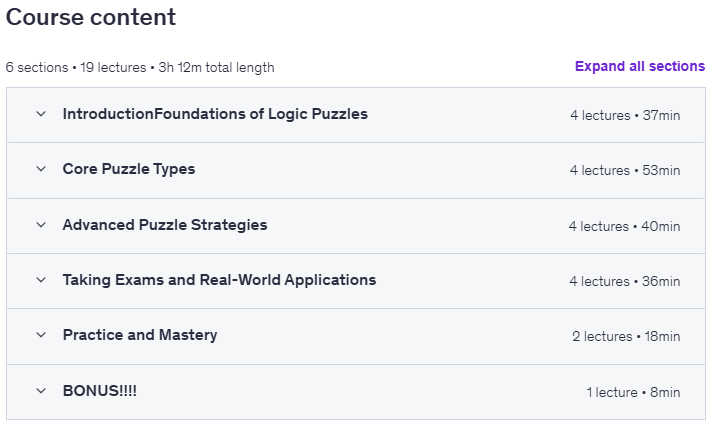This screenshot has height=430, width=711.
Task: Open the IntroductionFoundations of Logic Puzzles section title
Action: click(x=215, y=114)
